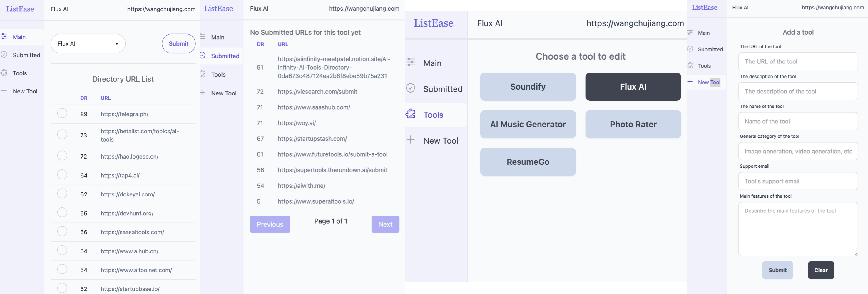Screen dimensions: 868x294
Task: Choose the Photo Rater tool card
Action: pyautogui.click(x=633, y=124)
